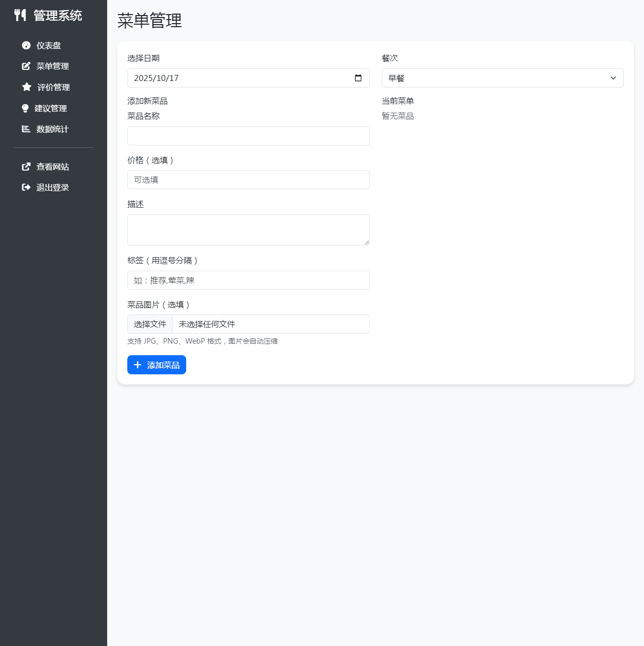The width and height of the screenshot is (644, 646).
Task: Click the 价格 optional price field
Action: [248, 180]
